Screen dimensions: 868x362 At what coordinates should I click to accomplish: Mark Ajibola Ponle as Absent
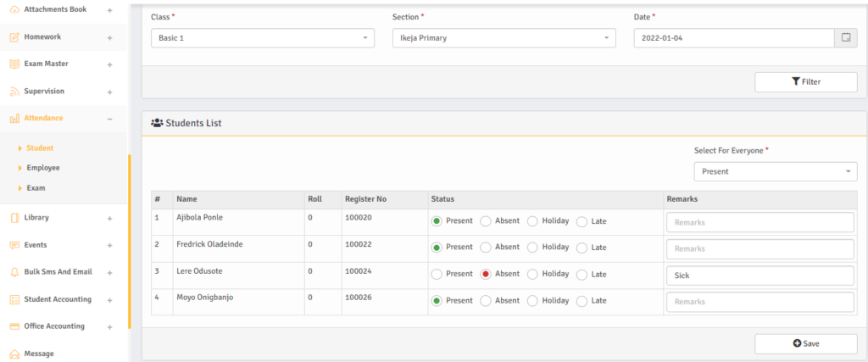(x=486, y=222)
